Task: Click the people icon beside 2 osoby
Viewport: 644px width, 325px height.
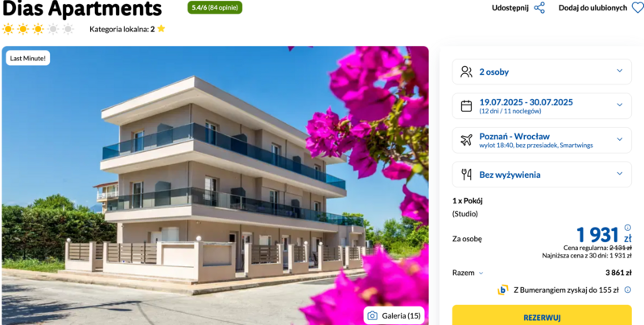Action: (x=466, y=72)
